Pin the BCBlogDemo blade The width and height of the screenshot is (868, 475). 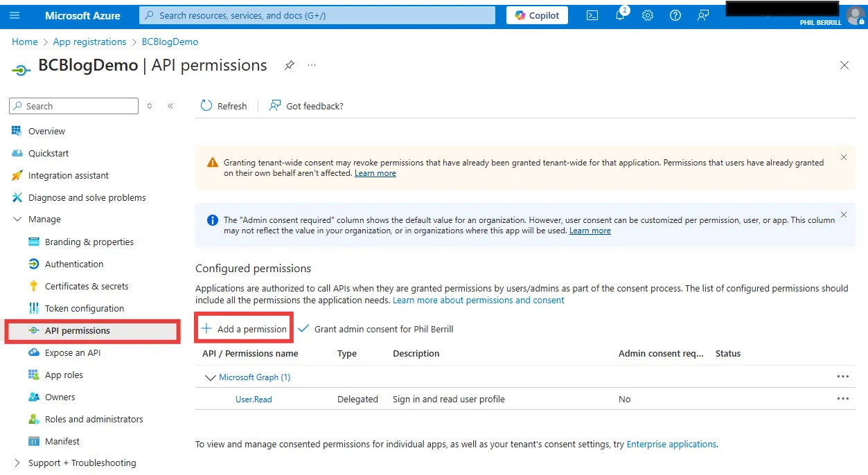pos(290,65)
